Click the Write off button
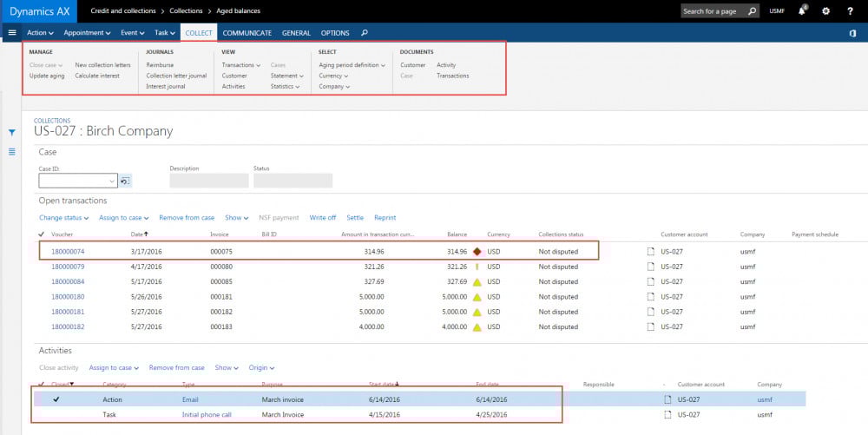 322,217
